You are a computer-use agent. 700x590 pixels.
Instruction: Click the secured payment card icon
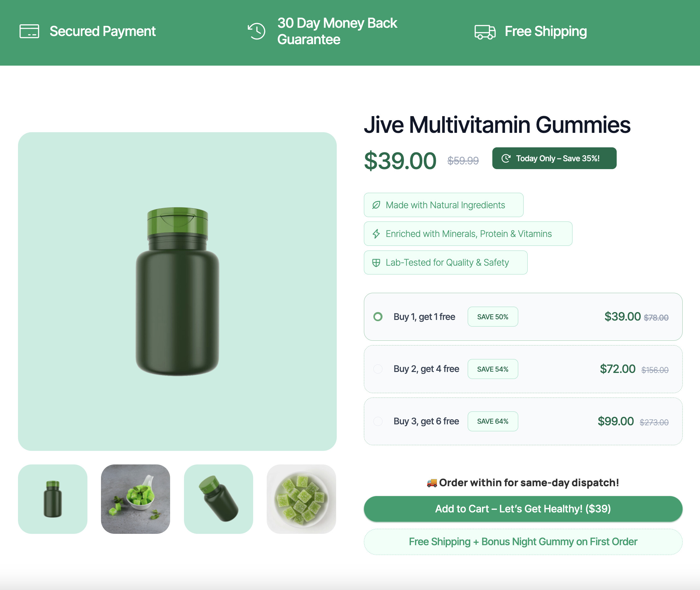[x=29, y=32]
